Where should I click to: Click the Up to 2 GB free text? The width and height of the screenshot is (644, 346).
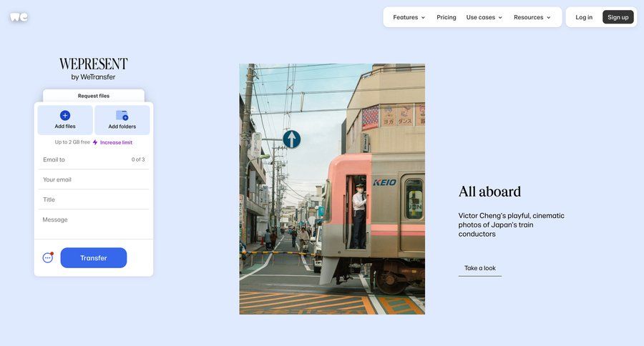click(x=72, y=142)
